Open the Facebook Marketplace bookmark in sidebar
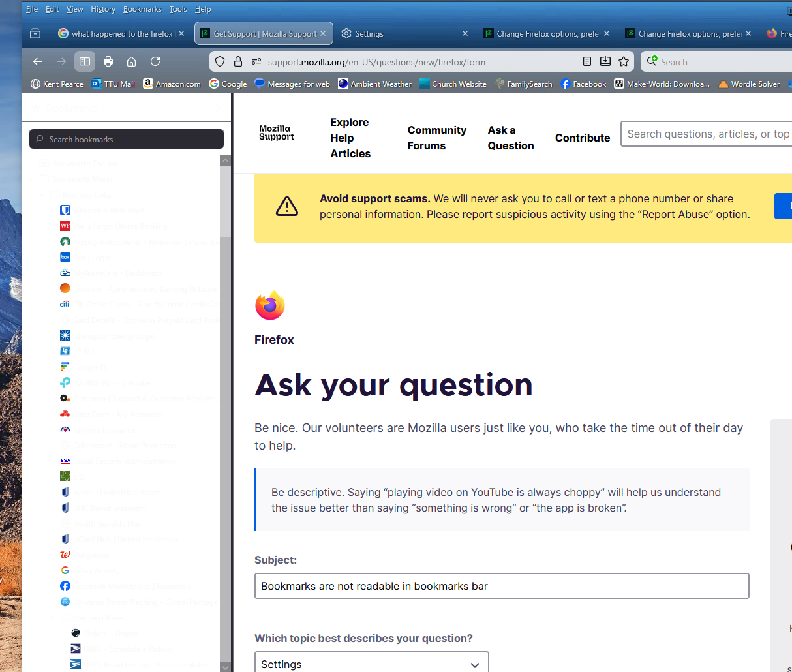Image resolution: width=792 pixels, height=672 pixels. tap(125, 586)
